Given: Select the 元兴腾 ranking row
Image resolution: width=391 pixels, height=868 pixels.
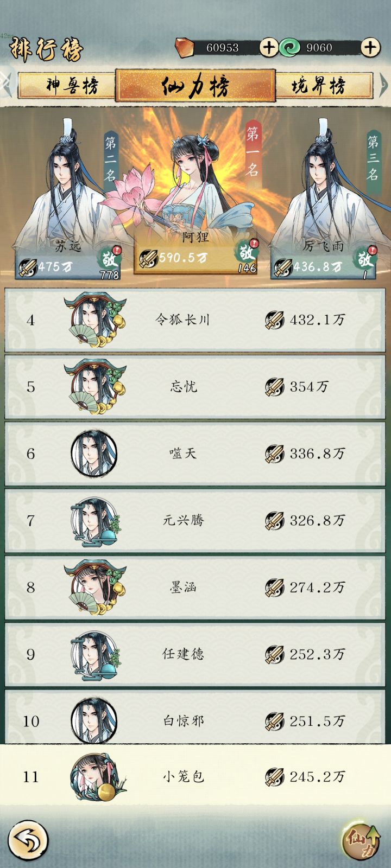Looking at the screenshot, I should point(195,521).
